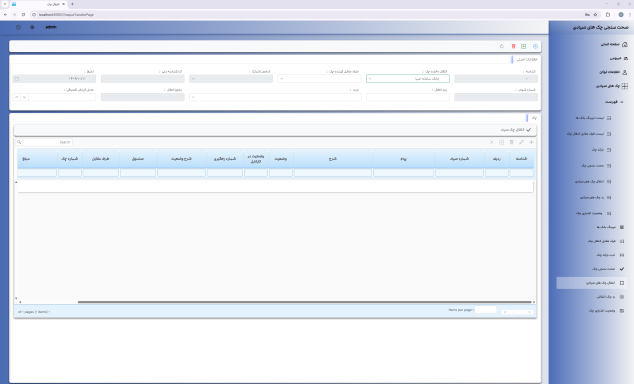Click the grid toolbar trash icon
Image resolution: width=634 pixels, height=384 pixels.
[x=511, y=142]
